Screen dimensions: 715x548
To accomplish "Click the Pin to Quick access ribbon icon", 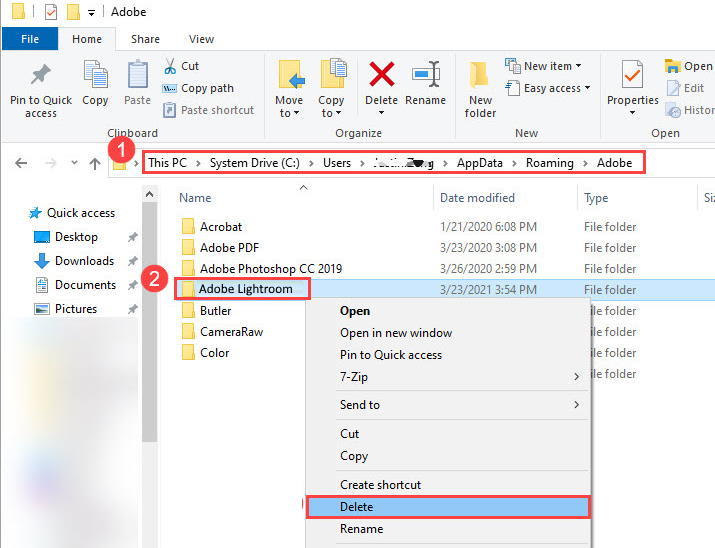I will (41, 75).
